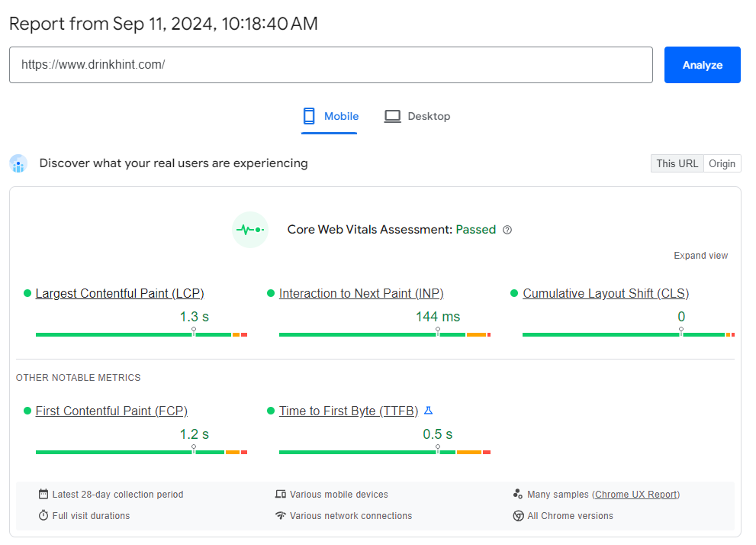
Task: Click the Core Web Vitals pulse icon
Action: tap(250, 230)
